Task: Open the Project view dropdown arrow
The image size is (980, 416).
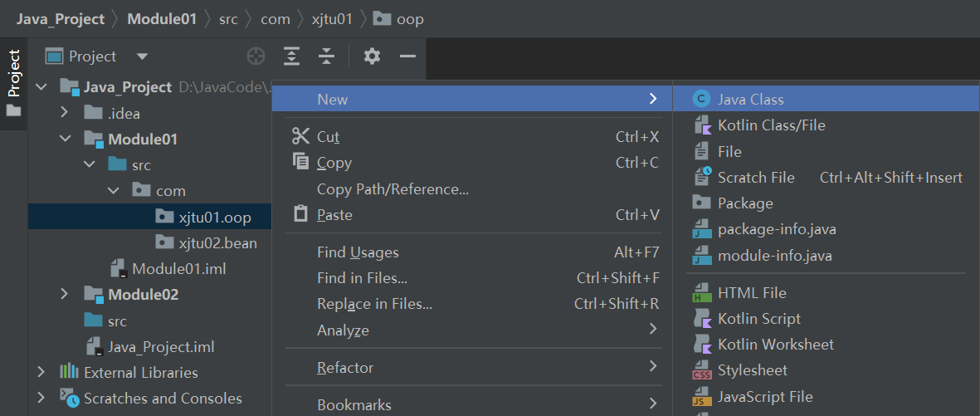Action: pos(142,56)
